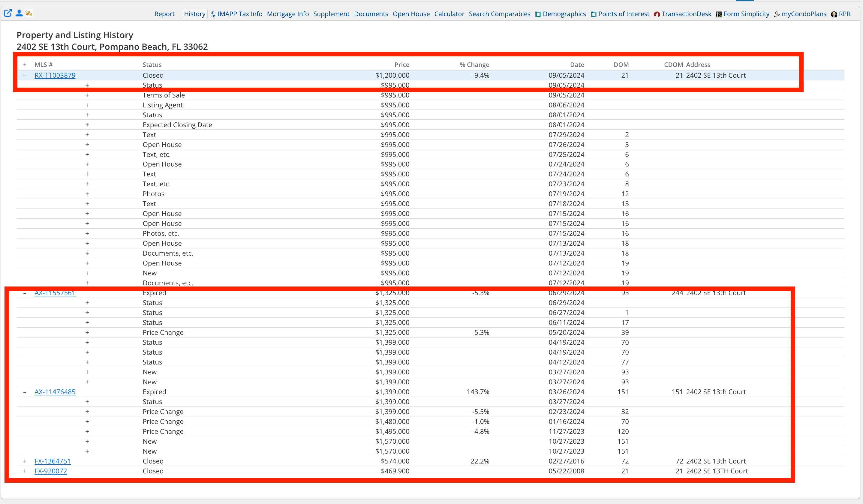Click the open-in-new-window icon
The width and height of the screenshot is (863, 504).
pyautogui.click(x=8, y=13)
